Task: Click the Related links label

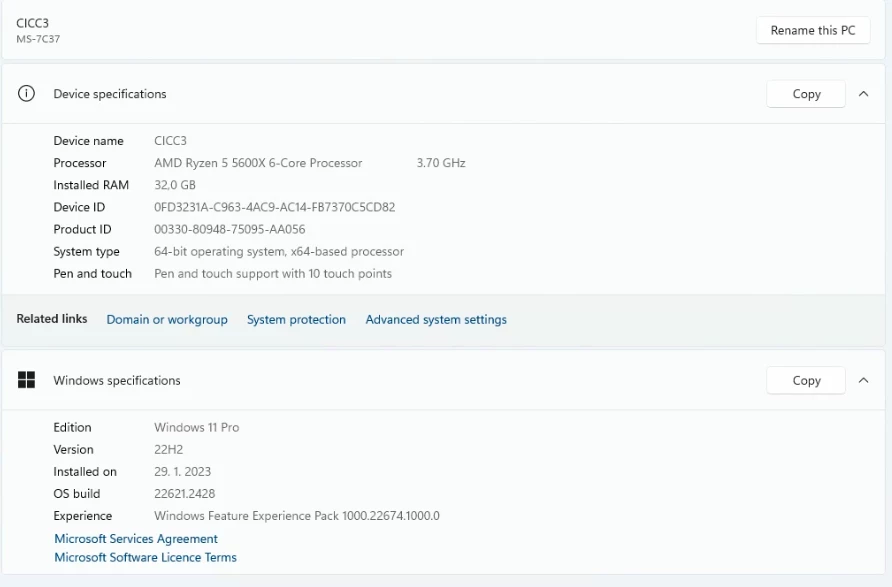Action: coord(52,319)
